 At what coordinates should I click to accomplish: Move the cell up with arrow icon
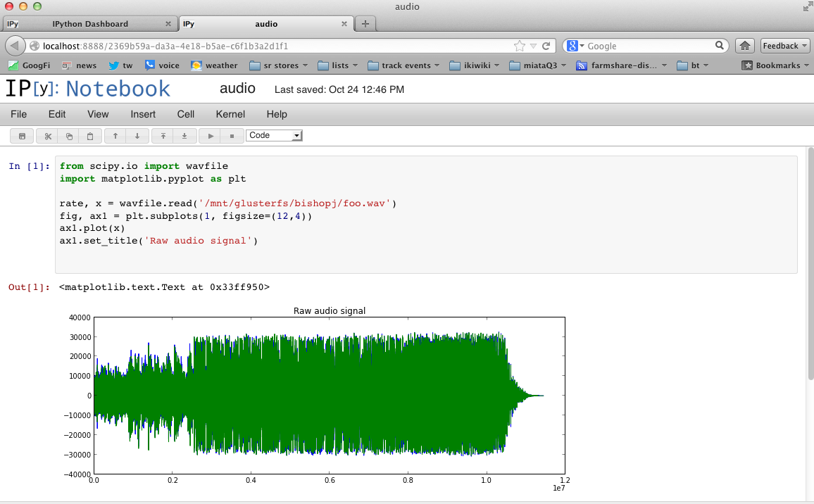tap(115, 136)
